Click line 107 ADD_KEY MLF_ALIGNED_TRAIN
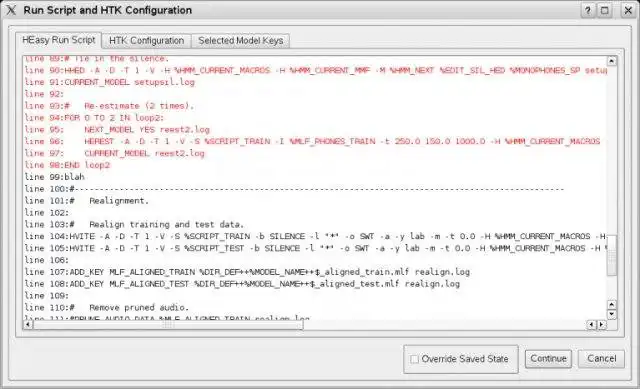The image size is (640, 389). [247, 272]
